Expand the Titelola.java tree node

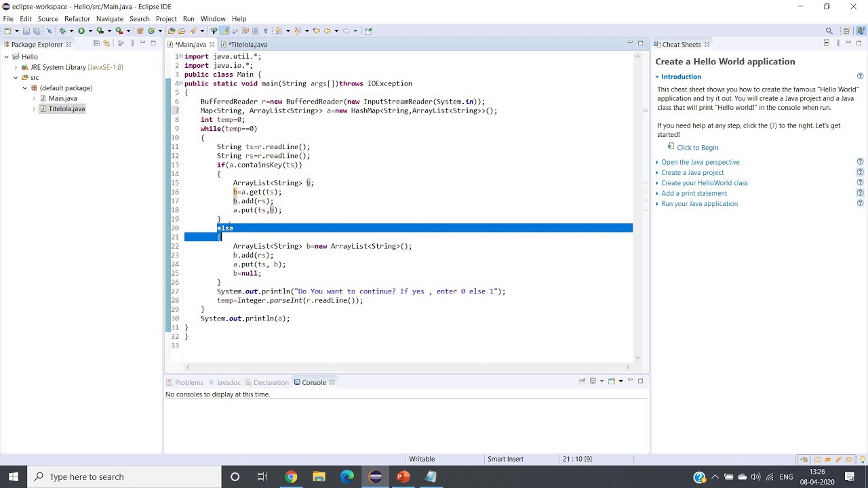34,108
